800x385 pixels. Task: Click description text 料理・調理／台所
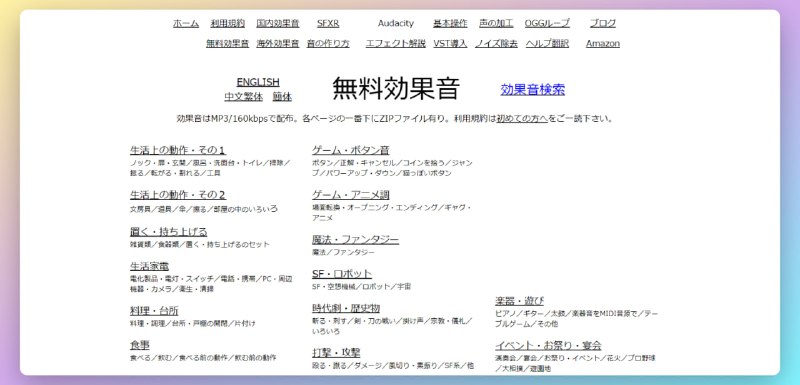[x=193, y=323]
